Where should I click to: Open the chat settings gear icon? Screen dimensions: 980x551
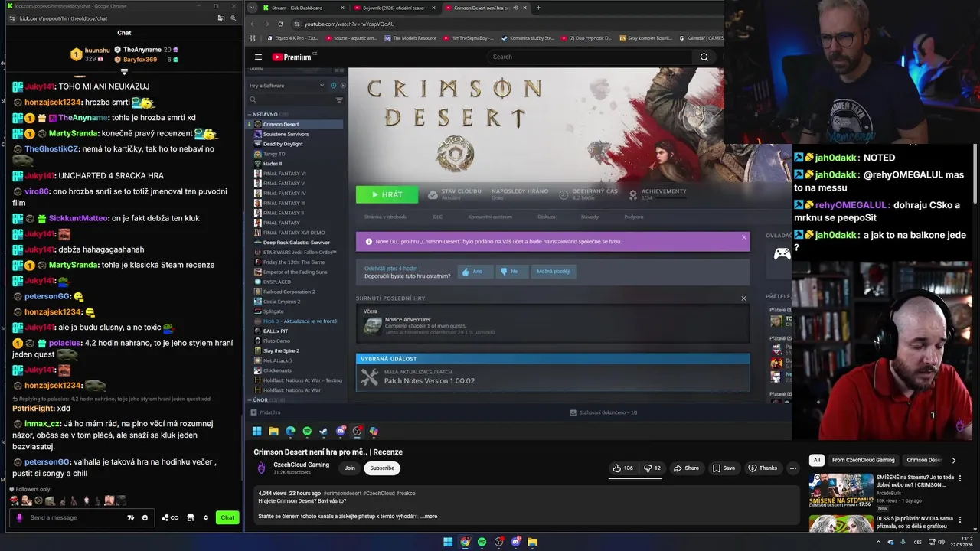205,517
